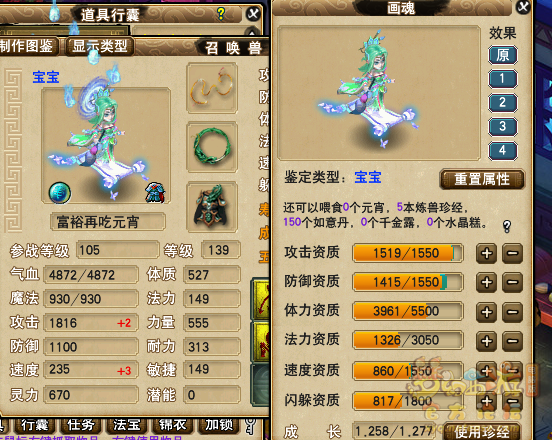Image resolution: width=552 pixels, height=440 pixels.
Task: Click the pet name field 富裕再吃元宵
Action: click(x=108, y=222)
